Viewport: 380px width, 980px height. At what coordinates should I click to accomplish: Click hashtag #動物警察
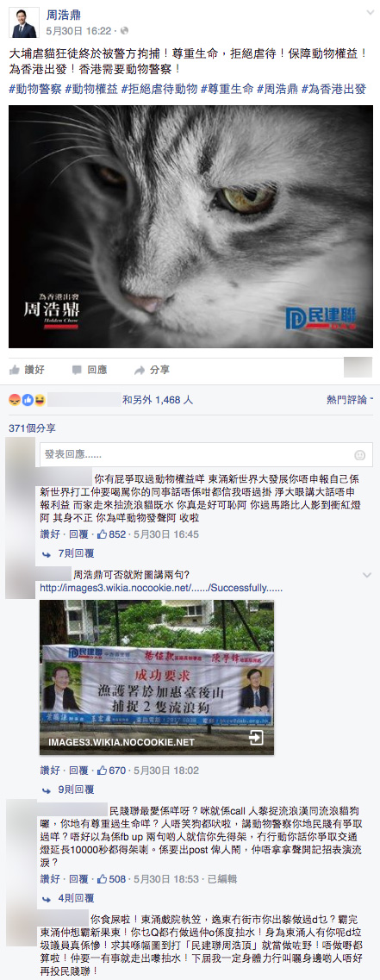35,89
